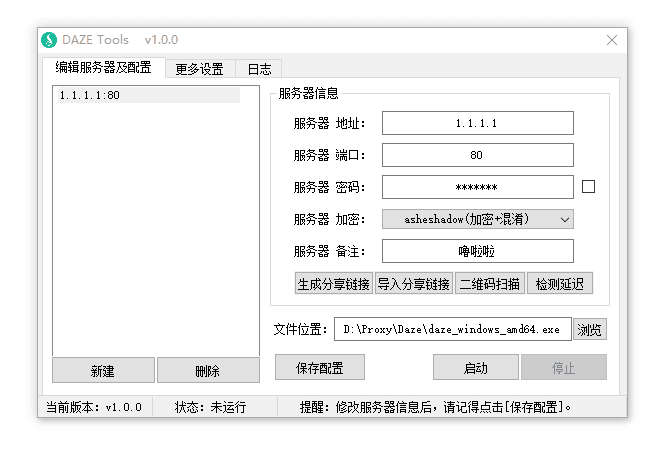Image resolution: width=669 pixels, height=450 pixels.
Task: Focus the 服务器 地址 input field
Action: click(x=477, y=123)
